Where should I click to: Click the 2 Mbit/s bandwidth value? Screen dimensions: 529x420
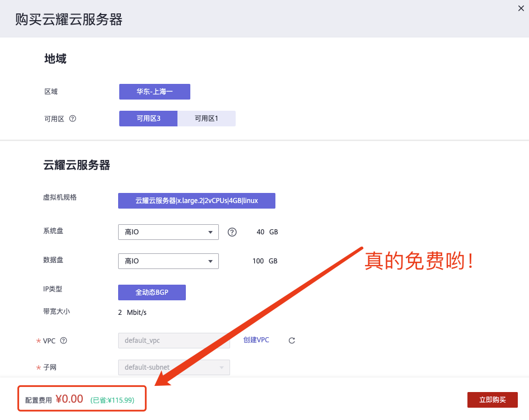(132, 313)
